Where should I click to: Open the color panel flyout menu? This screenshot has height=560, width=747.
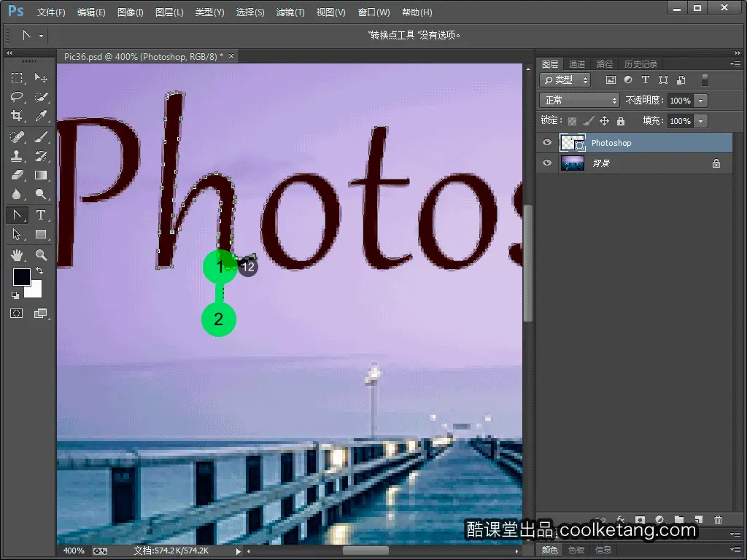pos(735,548)
